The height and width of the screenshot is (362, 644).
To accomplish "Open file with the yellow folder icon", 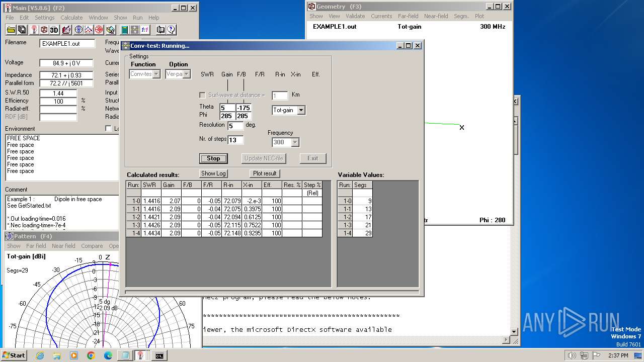I will [x=11, y=30].
